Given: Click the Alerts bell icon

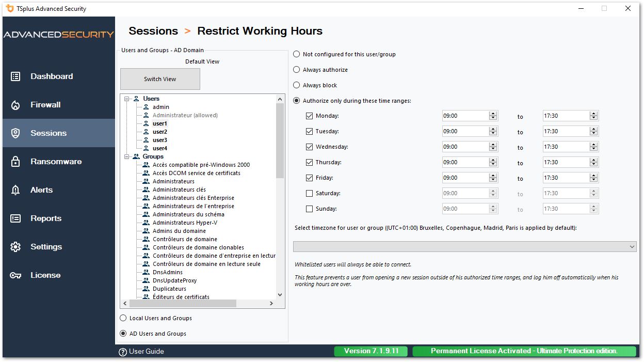Looking at the screenshot, I should [x=15, y=190].
